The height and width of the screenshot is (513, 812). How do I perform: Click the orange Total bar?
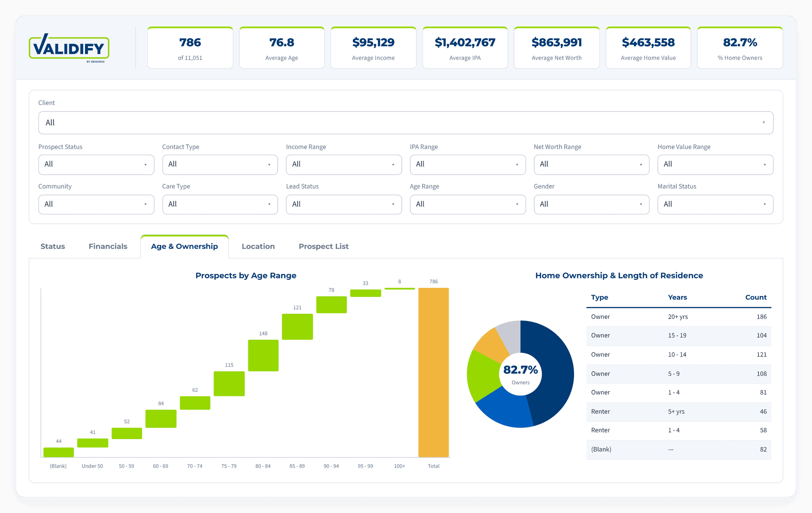[x=434, y=373]
